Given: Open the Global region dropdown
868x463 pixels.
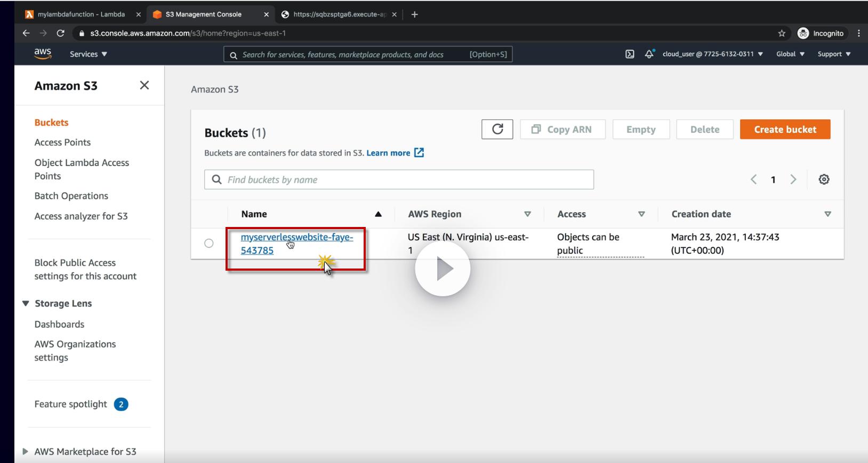Looking at the screenshot, I should 790,54.
